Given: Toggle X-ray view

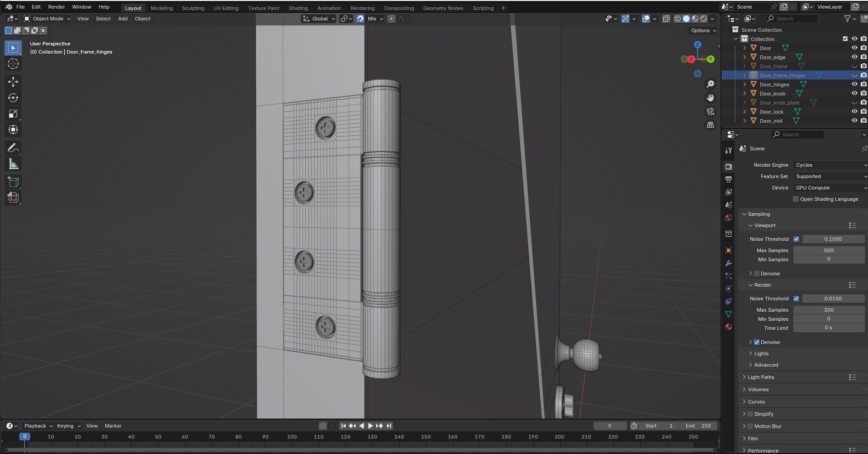Looking at the screenshot, I should 666,19.
